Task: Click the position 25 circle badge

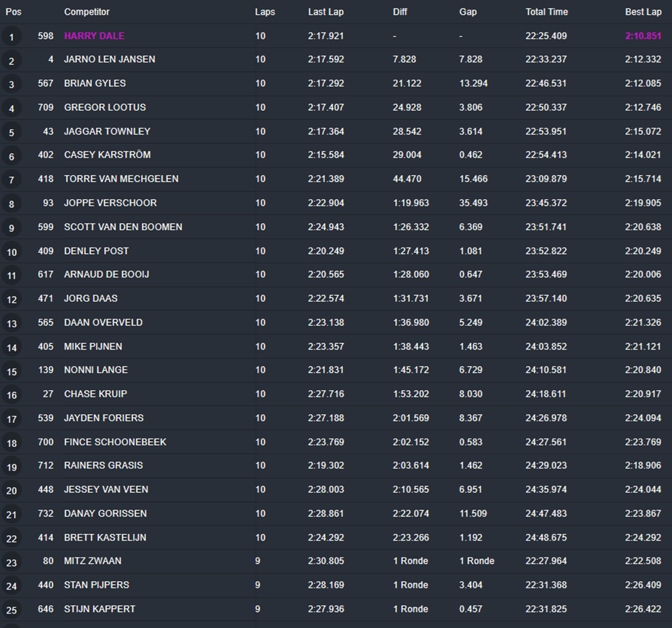Action: [x=11, y=610]
